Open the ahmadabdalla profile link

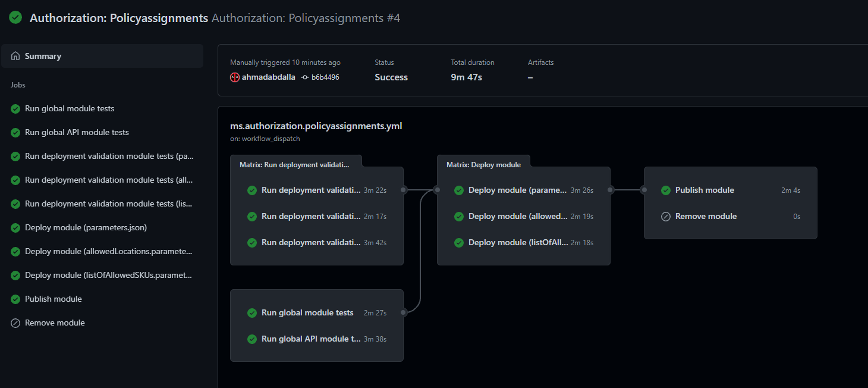click(x=268, y=77)
